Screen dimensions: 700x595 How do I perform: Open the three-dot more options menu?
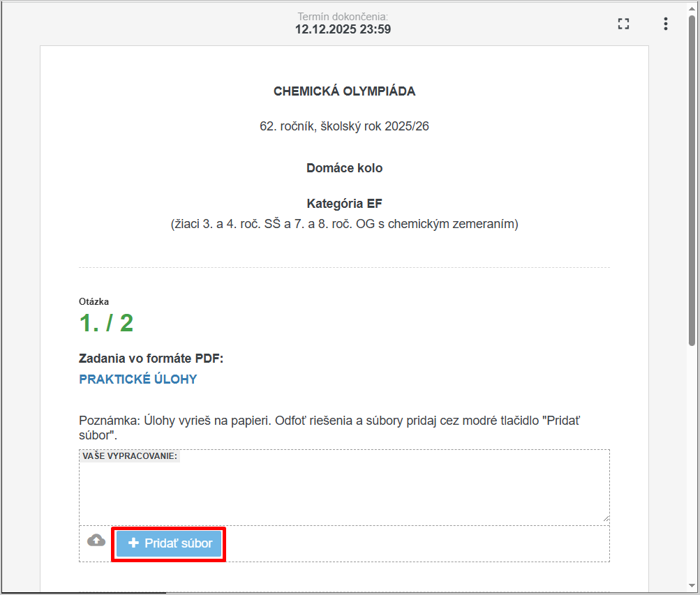[665, 24]
